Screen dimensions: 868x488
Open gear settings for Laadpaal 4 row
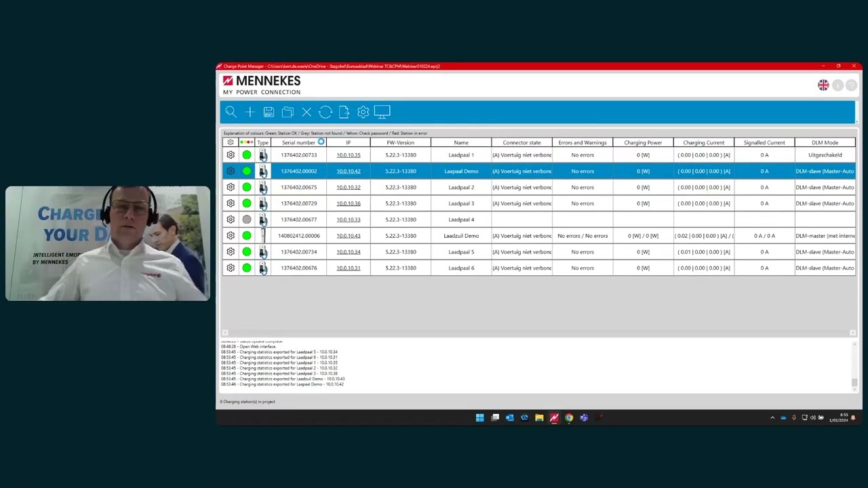pyautogui.click(x=231, y=220)
